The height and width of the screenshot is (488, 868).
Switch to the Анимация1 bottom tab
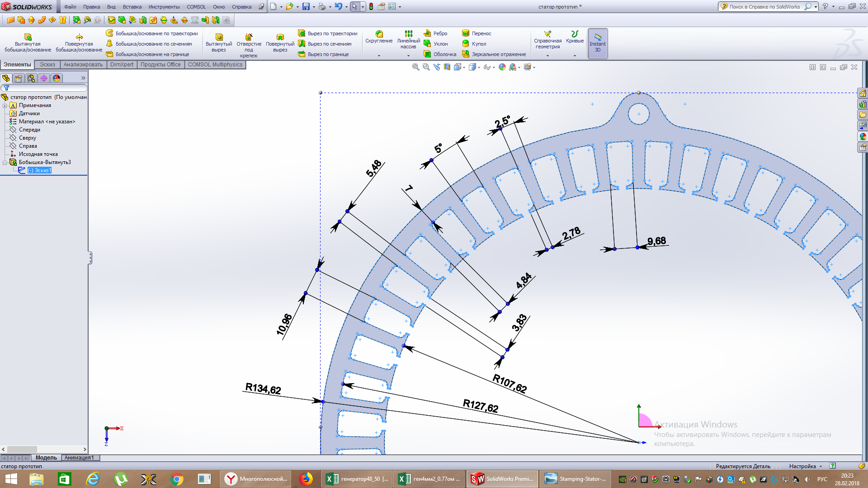tap(79, 458)
